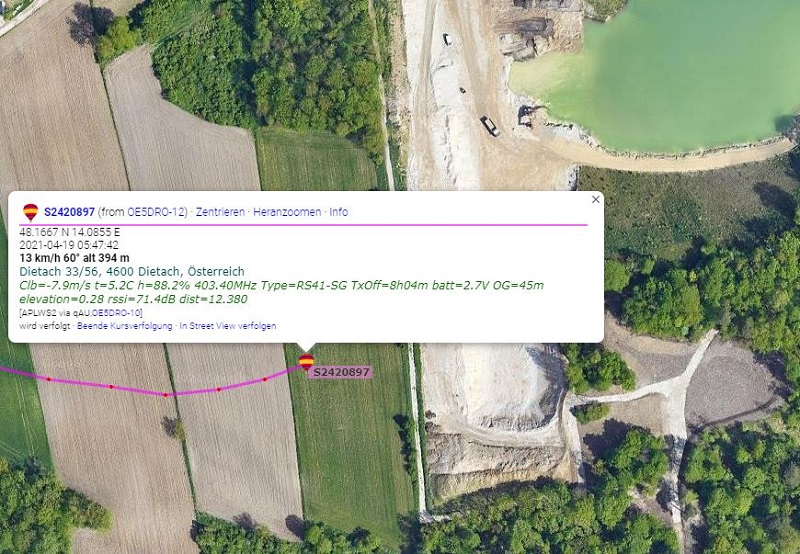Click the Zentrieren link
Image resolution: width=800 pixels, height=554 pixels.
click(220, 212)
